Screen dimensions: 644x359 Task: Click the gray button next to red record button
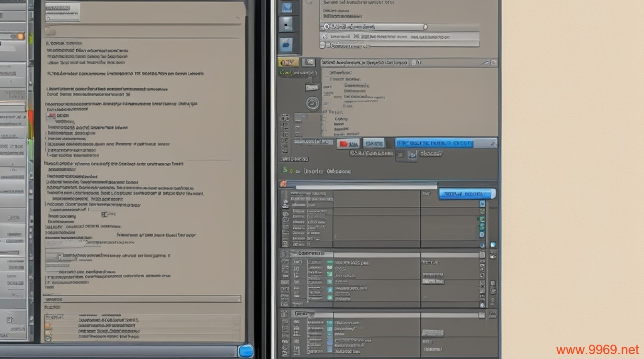(373, 143)
